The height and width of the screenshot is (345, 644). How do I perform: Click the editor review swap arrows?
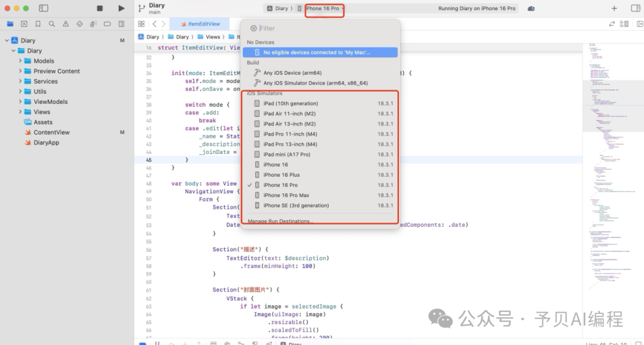click(612, 24)
